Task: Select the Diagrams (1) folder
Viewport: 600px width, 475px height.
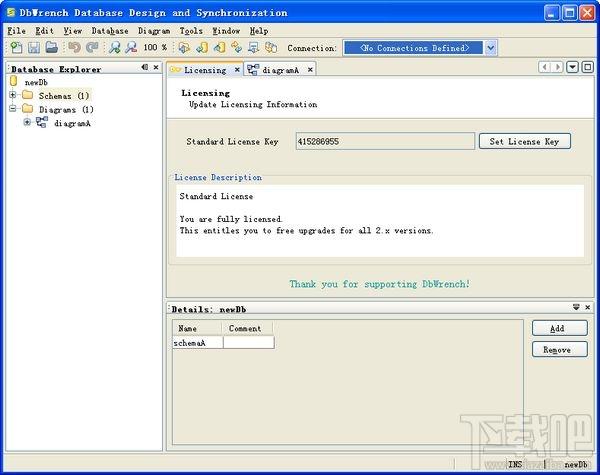Action: [66, 109]
